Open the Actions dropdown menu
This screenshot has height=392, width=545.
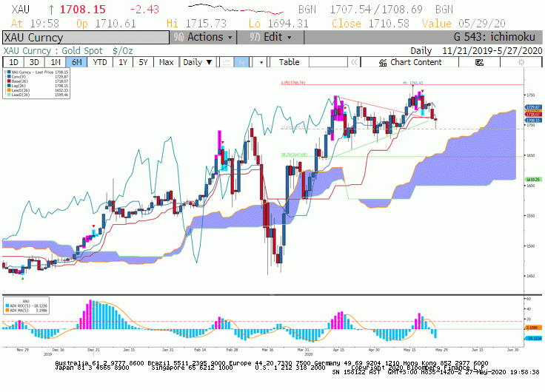203,37
